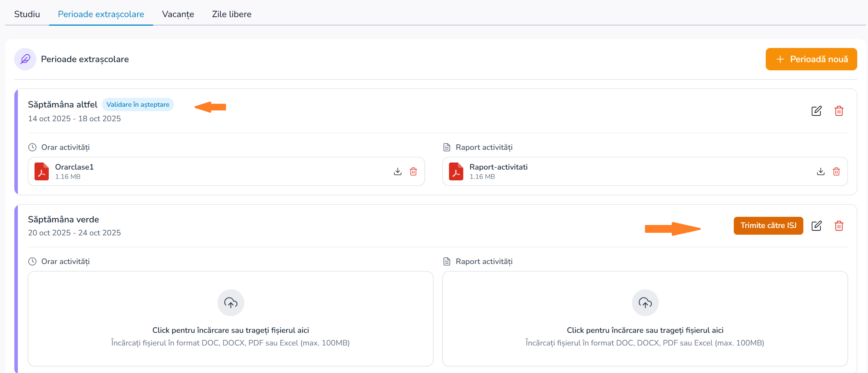Select the Perioade extrașcolare tab
The width and height of the screenshot is (868, 373).
tap(101, 14)
